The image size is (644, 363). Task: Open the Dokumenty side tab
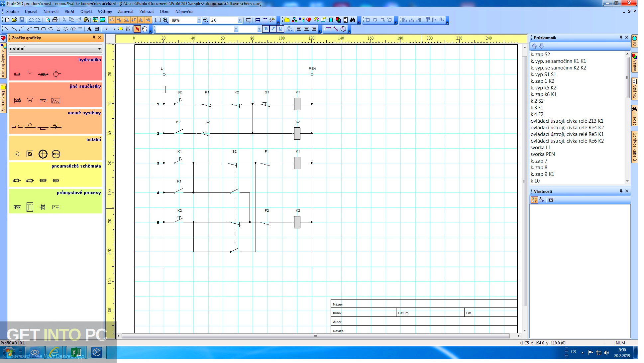pos(3,99)
